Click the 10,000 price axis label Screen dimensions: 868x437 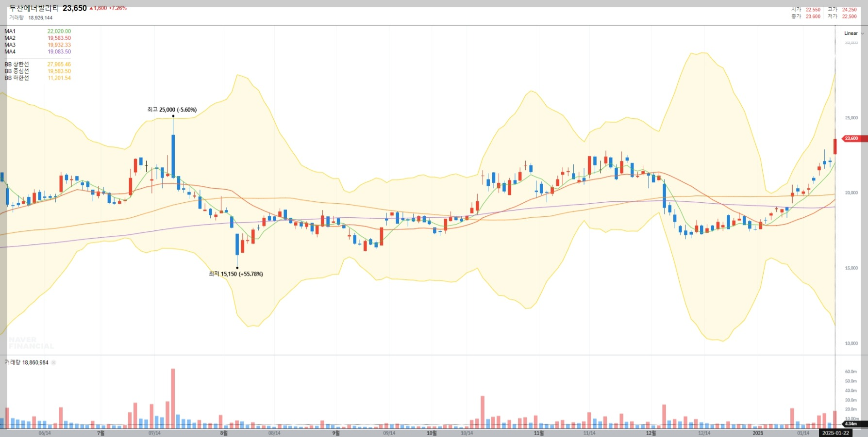pyautogui.click(x=851, y=343)
